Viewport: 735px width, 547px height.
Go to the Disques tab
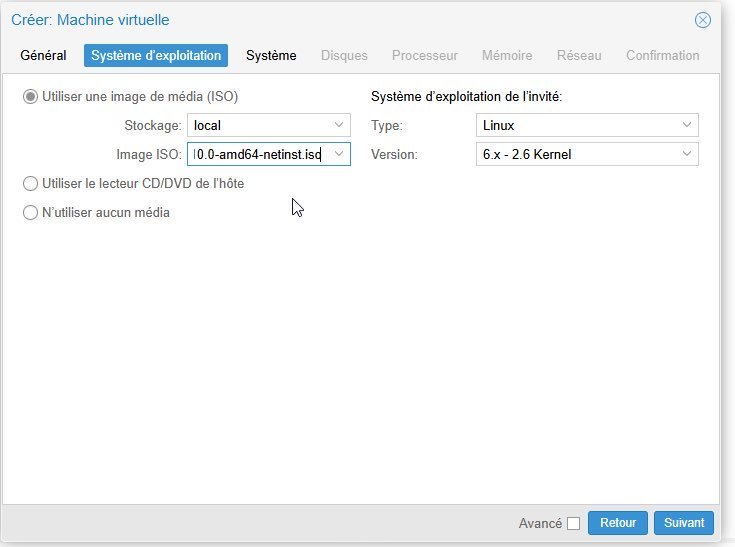pyautogui.click(x=344, y=56)
